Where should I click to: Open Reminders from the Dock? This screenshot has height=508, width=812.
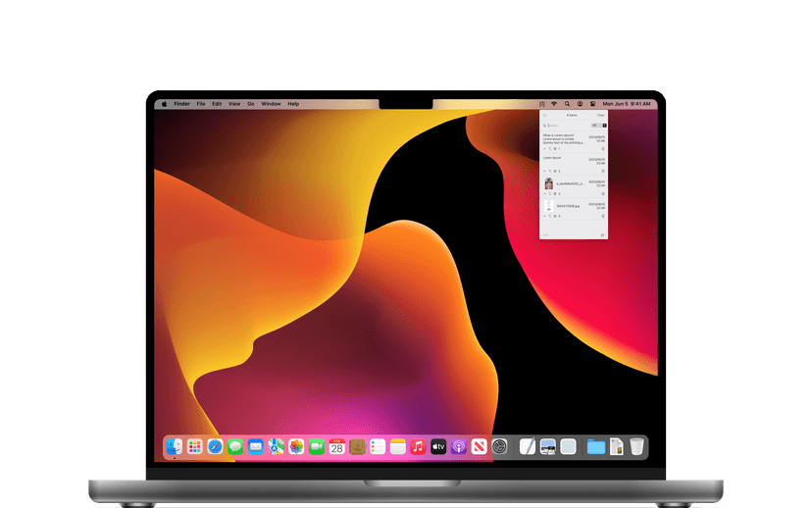tap(378, 446)
